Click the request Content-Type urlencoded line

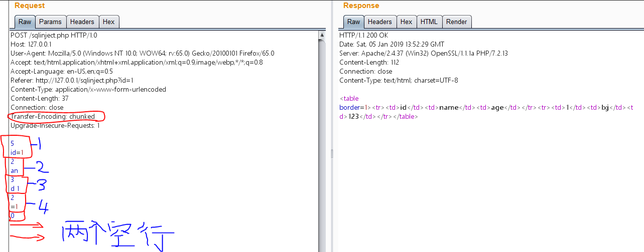[x=88, y=89]
